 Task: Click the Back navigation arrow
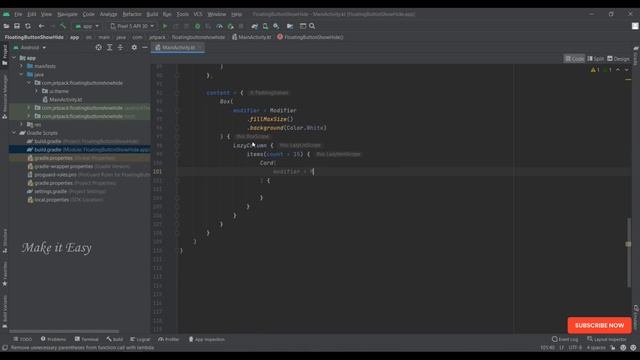[x=41, y=26]
